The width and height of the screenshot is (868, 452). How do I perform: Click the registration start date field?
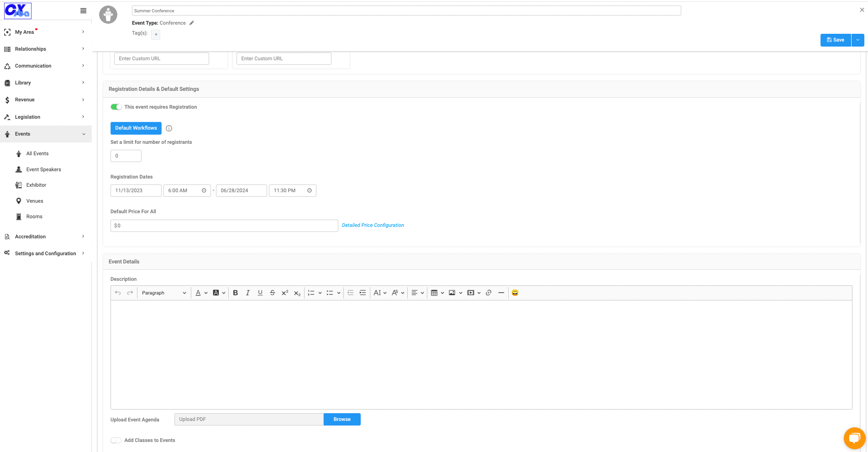point(136,190)
